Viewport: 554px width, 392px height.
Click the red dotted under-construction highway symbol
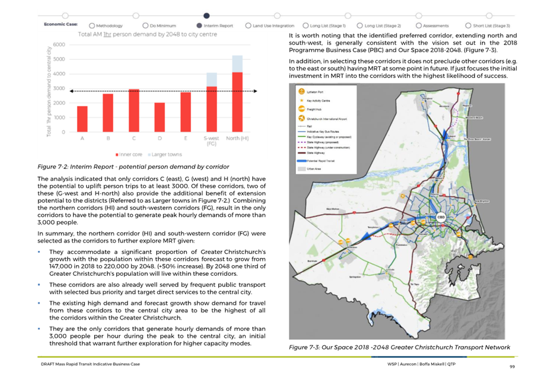coord(301,147)
